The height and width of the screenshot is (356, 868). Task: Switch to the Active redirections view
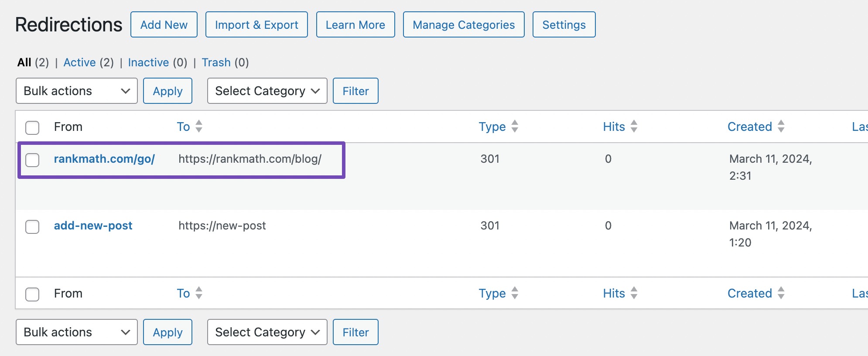pos(79,62)
